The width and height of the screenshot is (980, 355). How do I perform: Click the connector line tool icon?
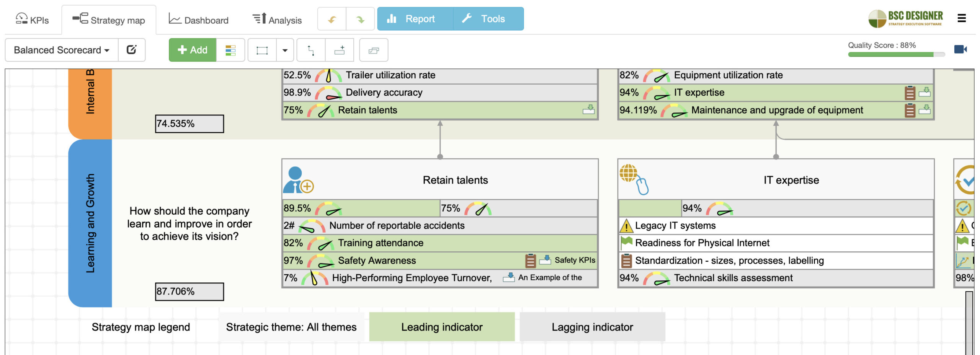pos(311,50)
